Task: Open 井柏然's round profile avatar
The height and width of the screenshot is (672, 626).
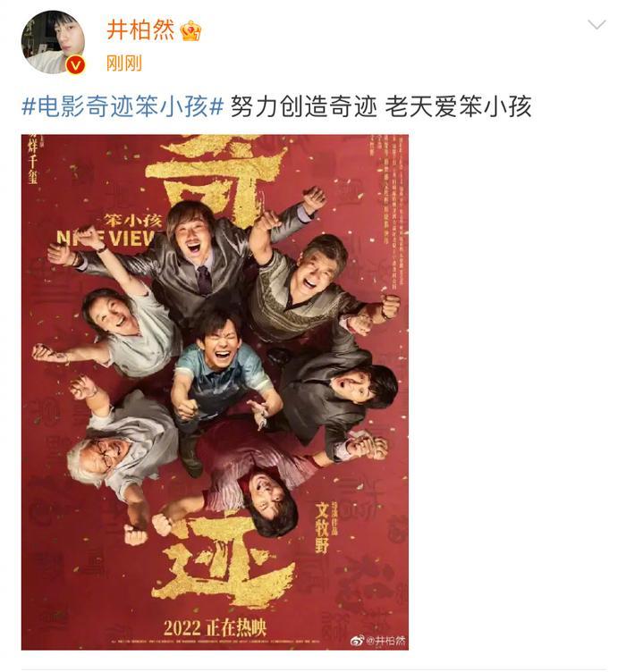Action: (x=53, y=42)
